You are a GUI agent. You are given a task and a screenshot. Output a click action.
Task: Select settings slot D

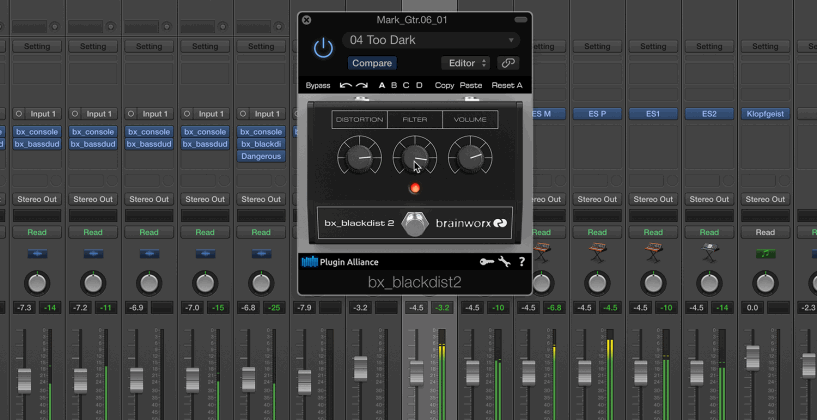pos(419,85)
